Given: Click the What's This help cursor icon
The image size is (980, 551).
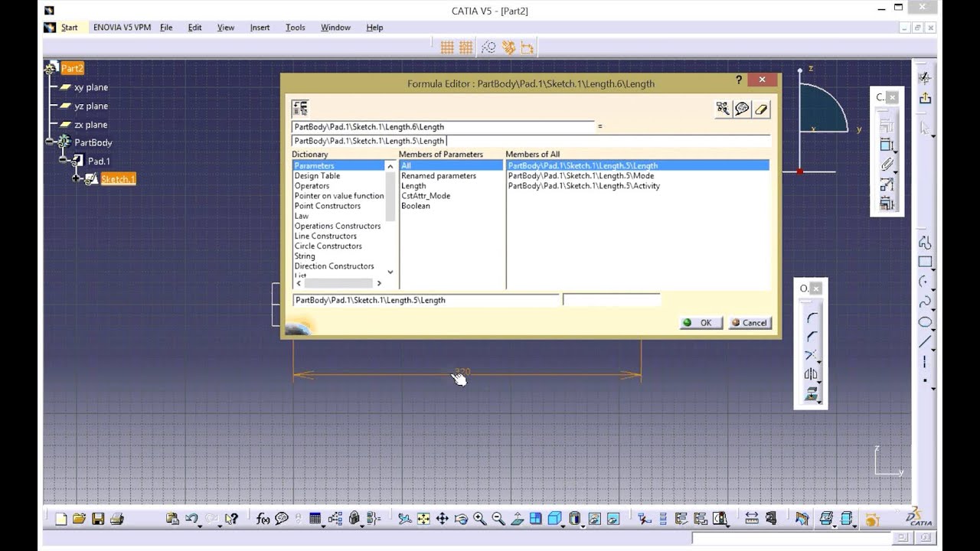Looking at the screenshot, I should pos(231,519).
